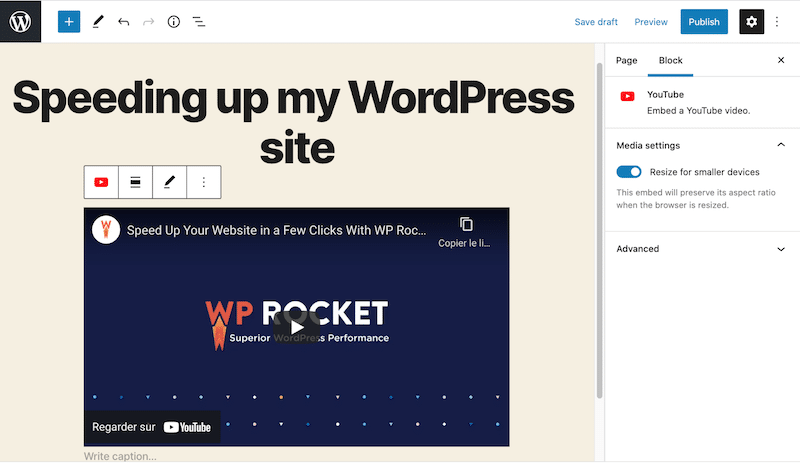Select the Tools pencil icon in top bar
This screenshot has height=464, width=800.
98,21
